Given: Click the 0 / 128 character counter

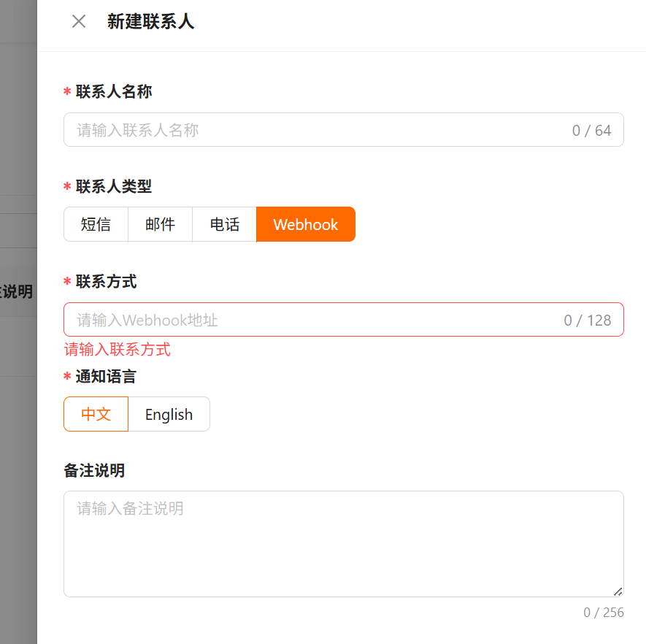Looking at the screenshot, I should pyautogui.click(x=588, y=319).
